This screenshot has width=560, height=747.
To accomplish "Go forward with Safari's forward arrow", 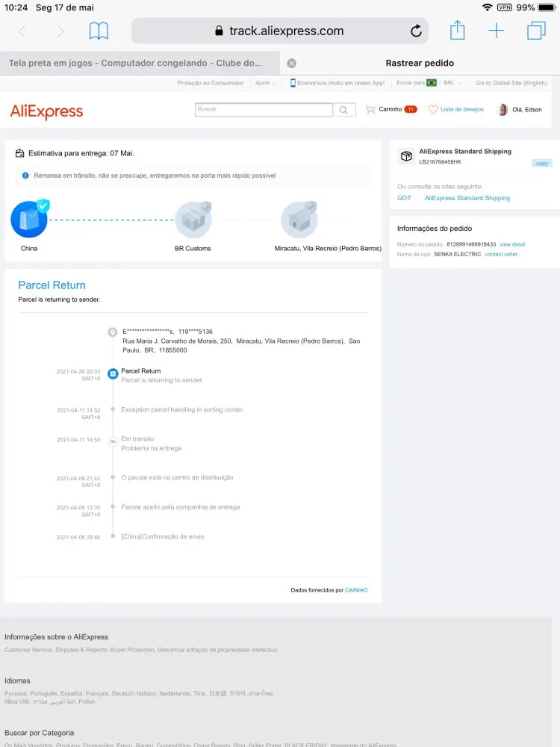I will [x=60, y=31].
